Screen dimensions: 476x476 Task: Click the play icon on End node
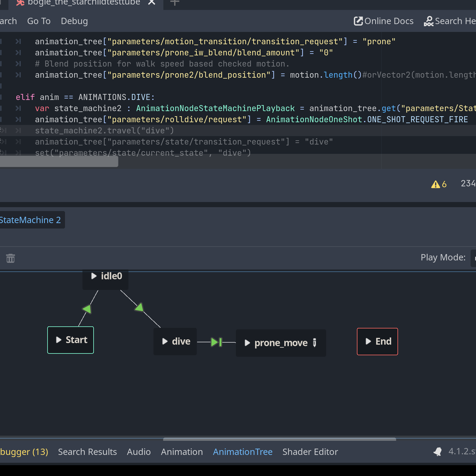tap(368, 341)
